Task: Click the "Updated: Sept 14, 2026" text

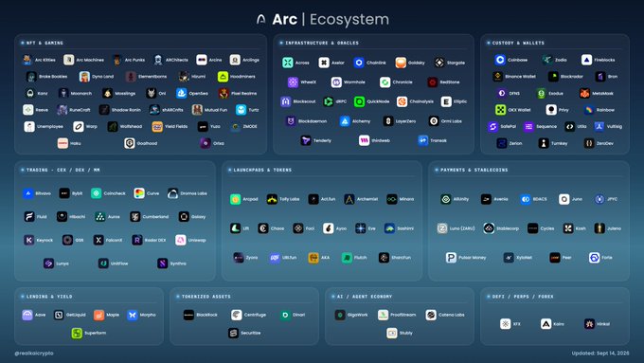Action: 600,354
